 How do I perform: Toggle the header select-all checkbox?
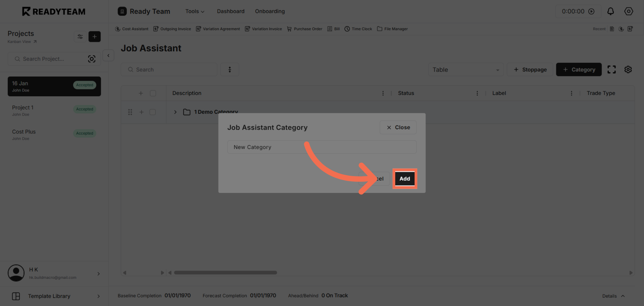click(153, 93)
